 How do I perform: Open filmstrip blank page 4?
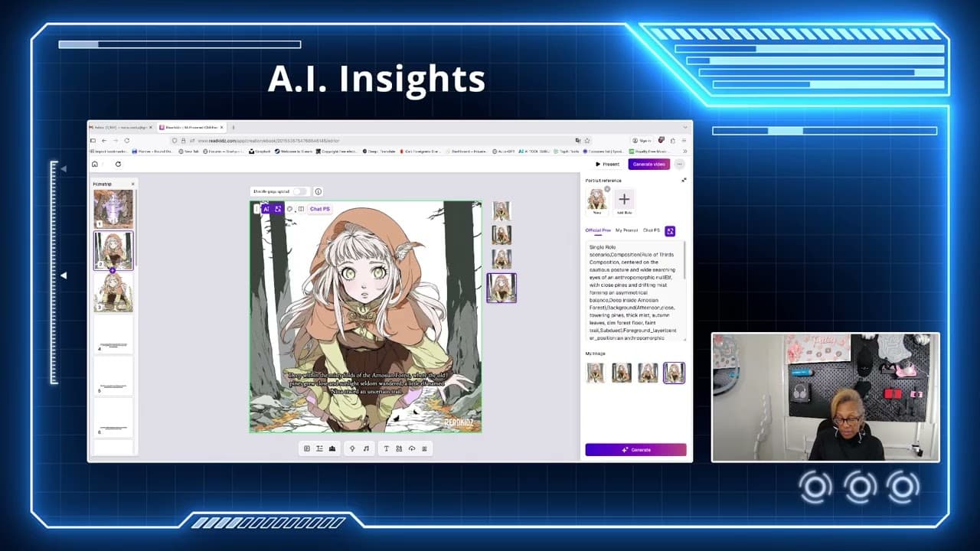[x=113, y=334]
